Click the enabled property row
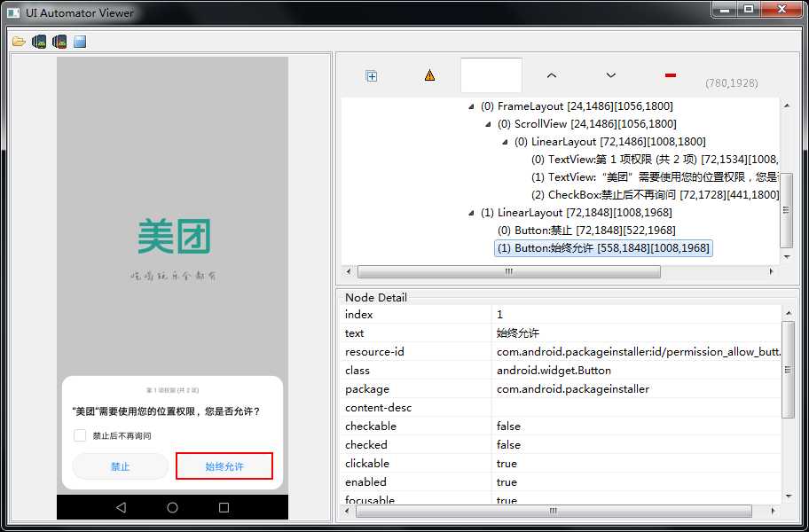 (x=562, y=481)
